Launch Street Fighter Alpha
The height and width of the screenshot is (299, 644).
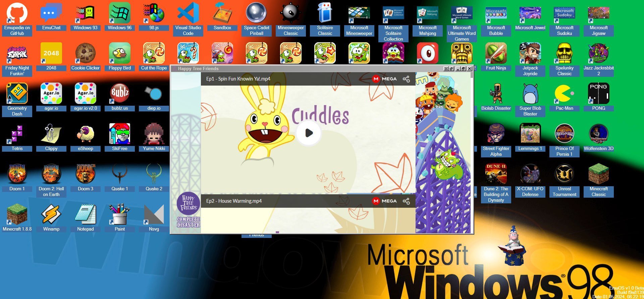(496, 140)
